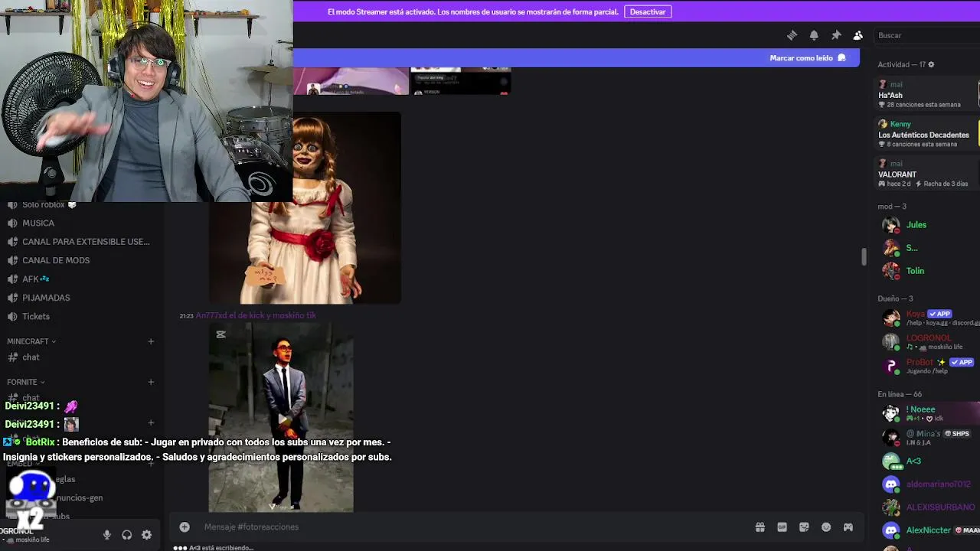Open user settings gear icon
The image size is (980, 551).
[147, 535]
